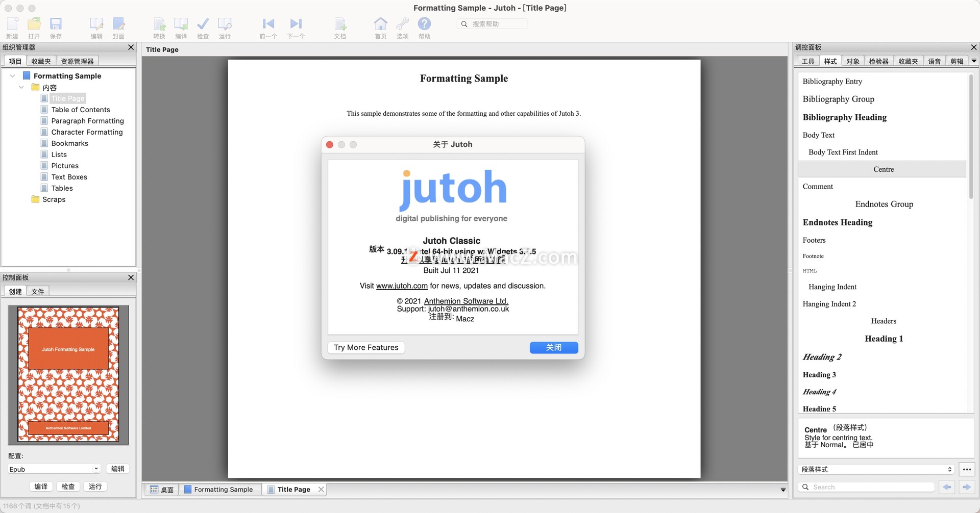Select Paragraph Formatting document
The width and height of the screenshot is (980, 513).
tap(87, 121)
